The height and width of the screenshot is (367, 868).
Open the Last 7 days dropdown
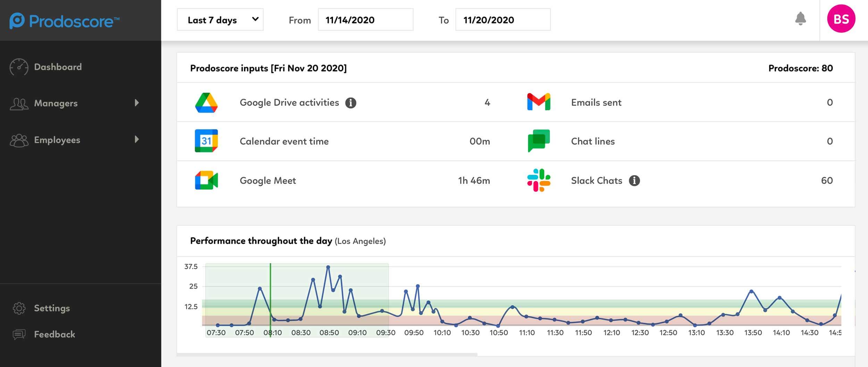point(220,20)
